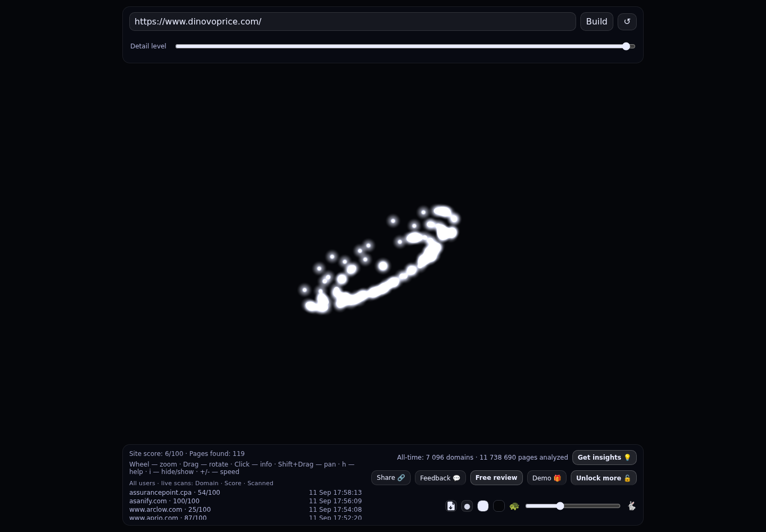766x532 pixels.
Task: Launch the Demo with gift icon
Action: (x=547, y=478)
